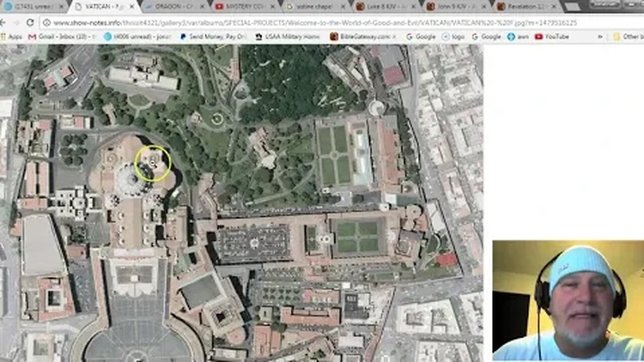Open the YouTube bookmark
The width and height of the screenshot is (644, 362).
[552, 37]
